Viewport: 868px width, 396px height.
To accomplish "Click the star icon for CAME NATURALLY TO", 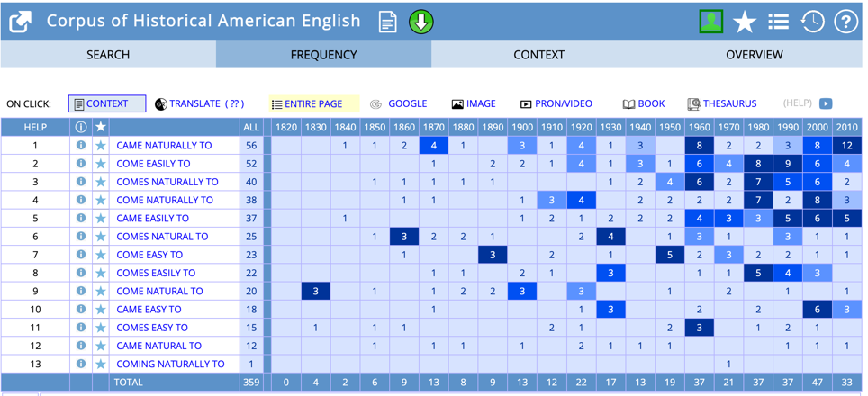I will 100,146.
